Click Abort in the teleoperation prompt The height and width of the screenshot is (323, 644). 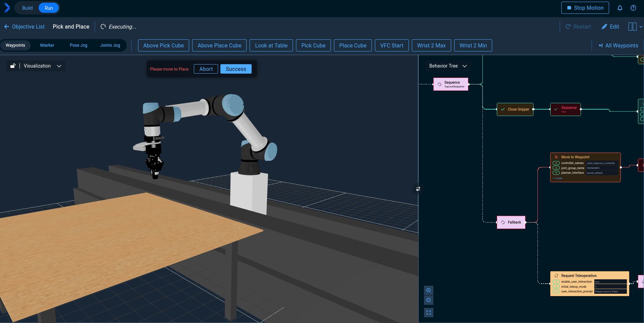(x=206, y=69)
